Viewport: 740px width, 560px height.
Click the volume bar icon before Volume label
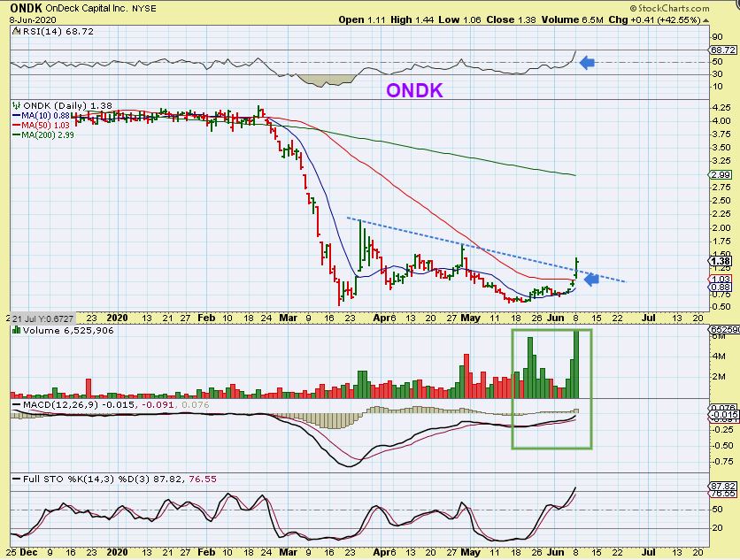(x=17, y=331)
